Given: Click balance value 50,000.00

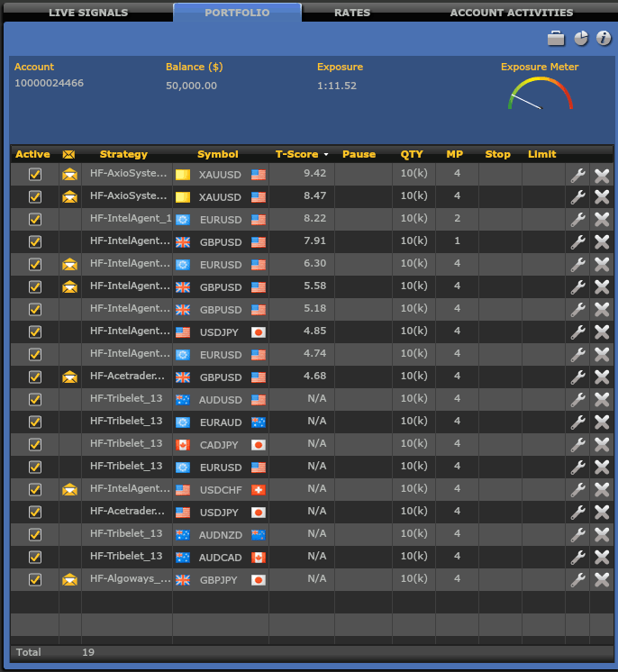Looking at the screenshot, I should [x=191, y=86].
